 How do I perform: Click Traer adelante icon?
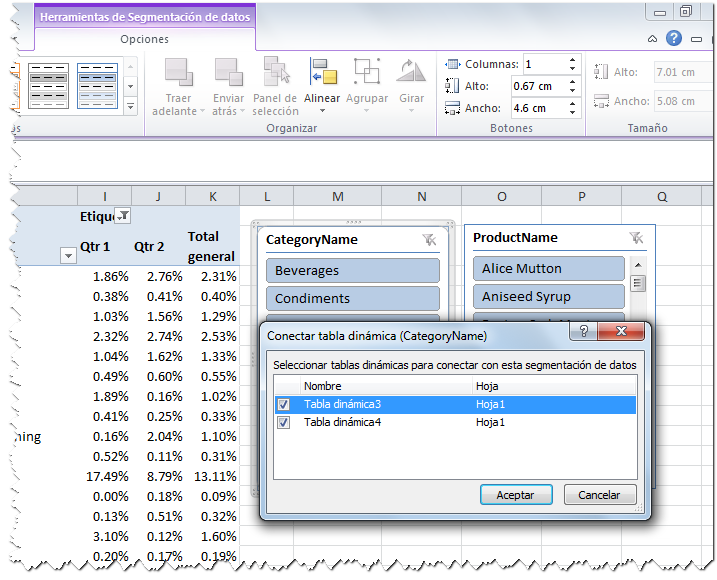point(179,72)
